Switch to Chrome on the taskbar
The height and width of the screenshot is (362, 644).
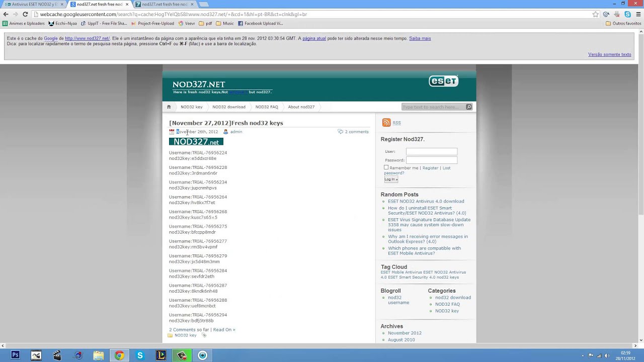pos(119,355)
